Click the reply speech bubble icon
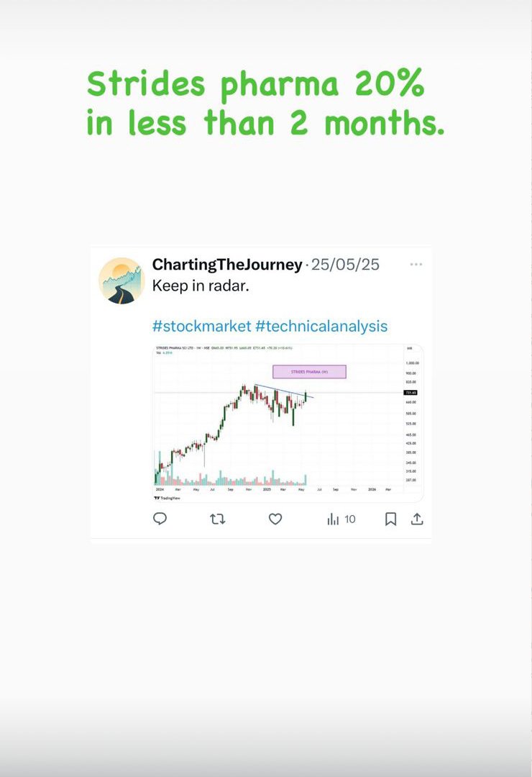The height and width of the screenshot is (777, 532). tap(160, 519)
